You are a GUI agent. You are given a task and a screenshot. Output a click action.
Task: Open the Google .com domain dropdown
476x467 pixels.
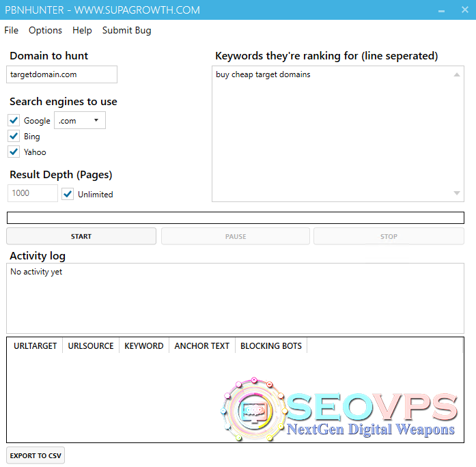[x=80, y=120]
